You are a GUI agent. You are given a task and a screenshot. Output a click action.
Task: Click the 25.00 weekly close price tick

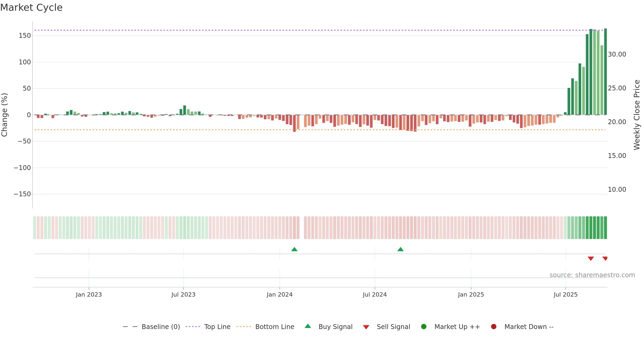[x=617, y=88]
